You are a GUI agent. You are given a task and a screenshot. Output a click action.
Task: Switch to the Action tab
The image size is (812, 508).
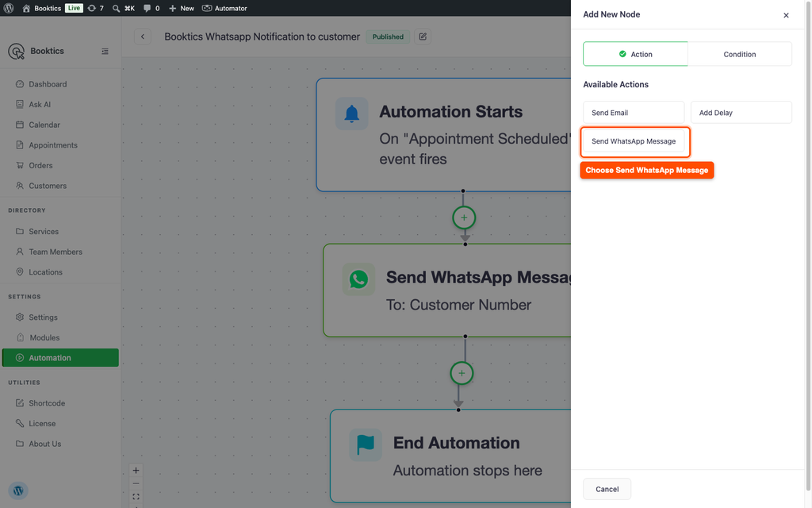(x=635, y=54)
